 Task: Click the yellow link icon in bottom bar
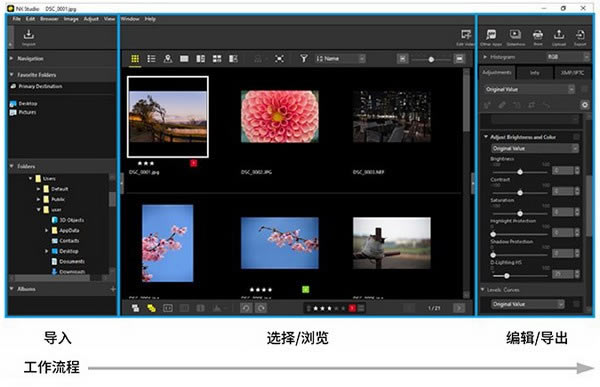pyautogui.click(x=151, y=308)
